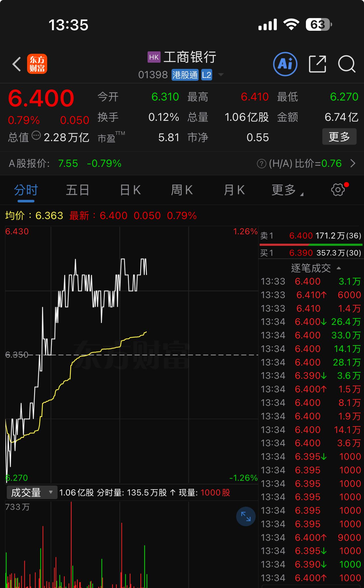This screenshot has width=364, height=588.
Task: Launch the Ai assistant
Action: [285, 64]
